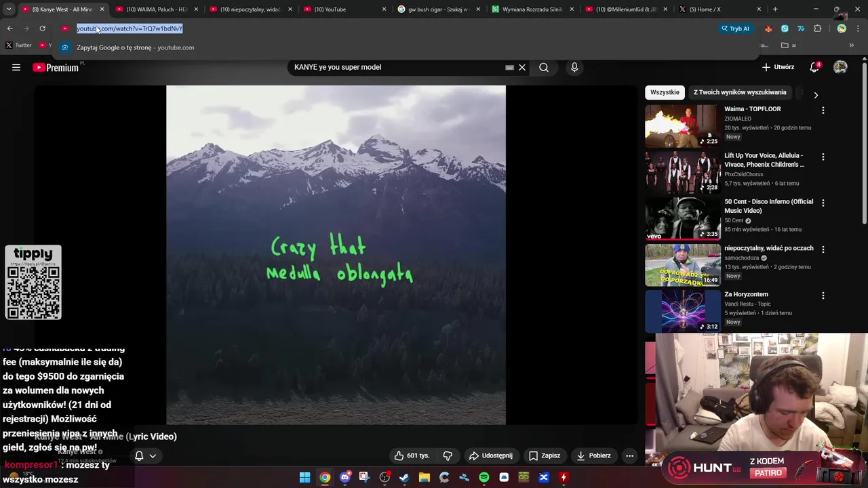The width and height of the screenshot is (868, 488).
Task: Download video with the Pobierz button
Action: pos(593,455)
